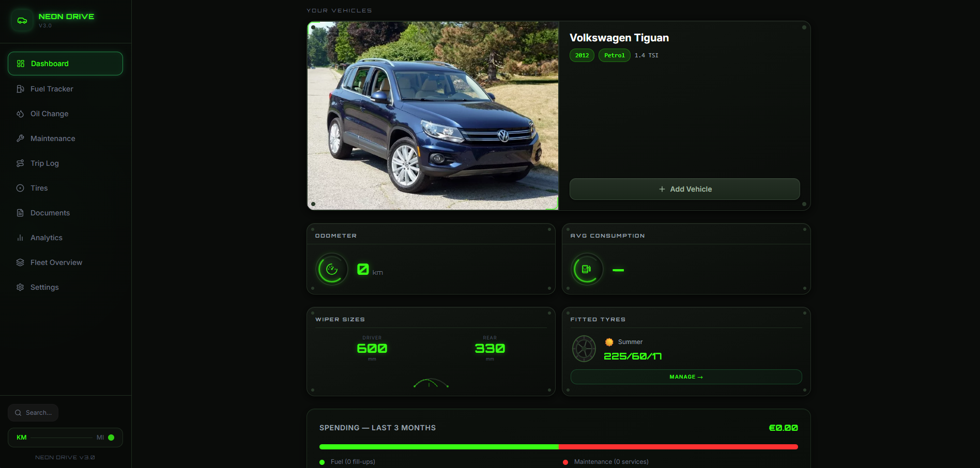Click the €0.00 spending total
The height and width of the screenshot is (468, 980).
(784, 428)
